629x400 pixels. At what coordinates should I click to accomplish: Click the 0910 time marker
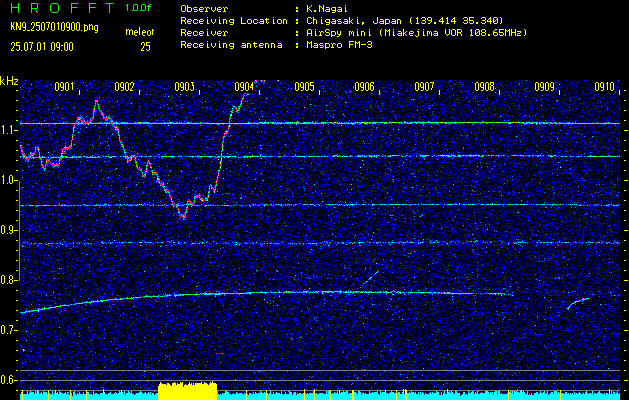(605, 87)
